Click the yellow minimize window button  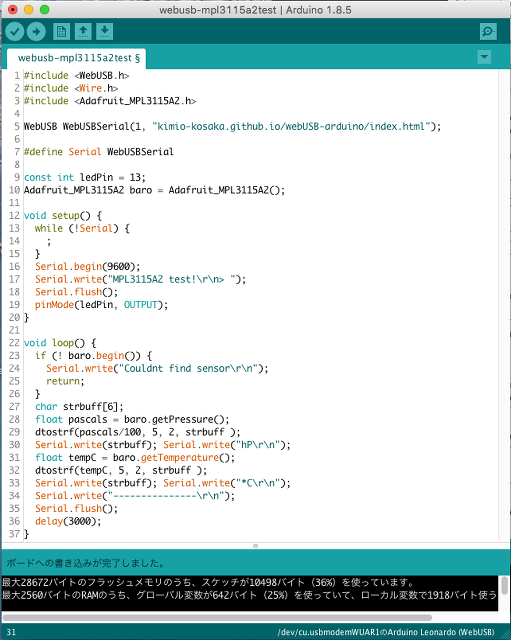(29, 9)
